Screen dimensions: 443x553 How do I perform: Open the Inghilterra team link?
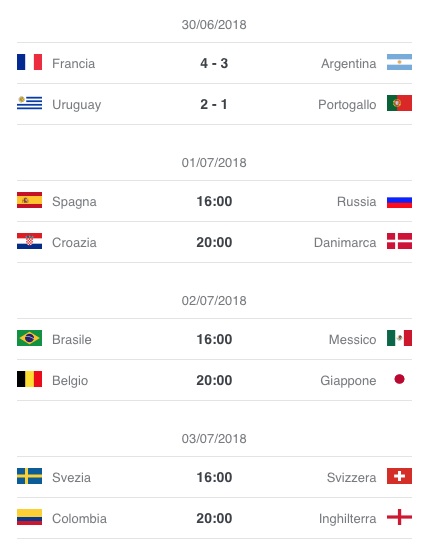[x=347, y=518]
